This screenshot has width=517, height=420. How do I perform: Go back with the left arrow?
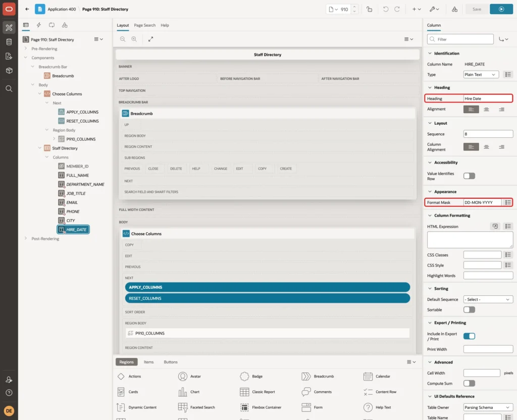(27, 9)
